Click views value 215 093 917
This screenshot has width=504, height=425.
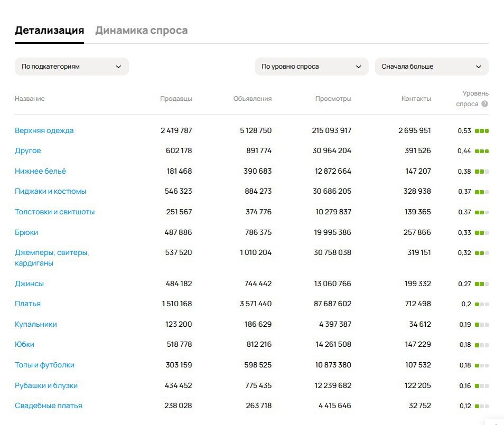pos(331,130)
